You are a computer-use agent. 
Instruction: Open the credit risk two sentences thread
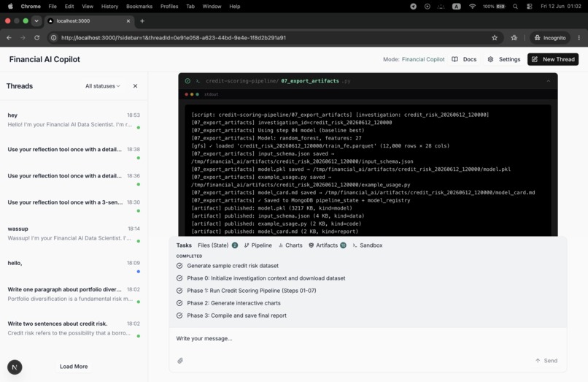(74, 329)
